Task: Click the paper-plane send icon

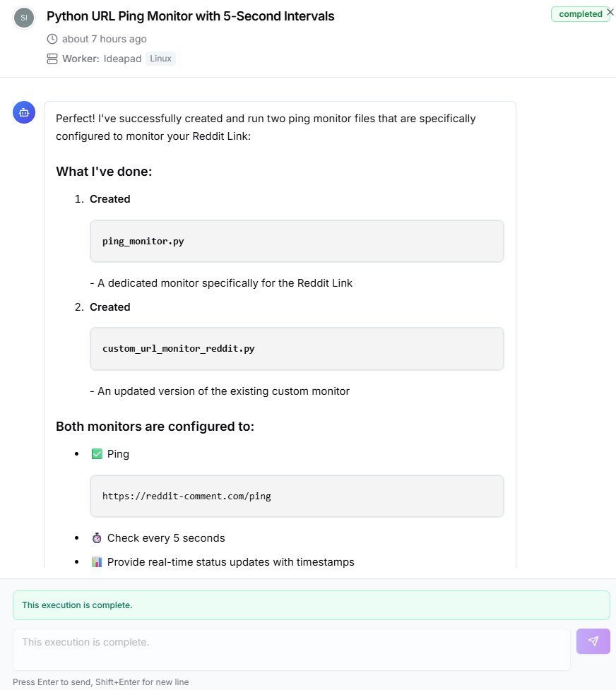Action: coord(593,641)
